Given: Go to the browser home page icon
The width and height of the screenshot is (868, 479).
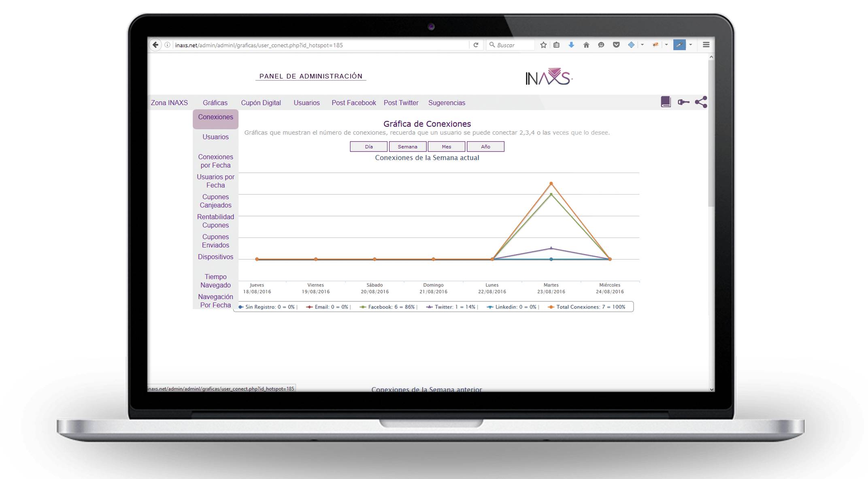Looking at the screenshot, I should 586,45.
